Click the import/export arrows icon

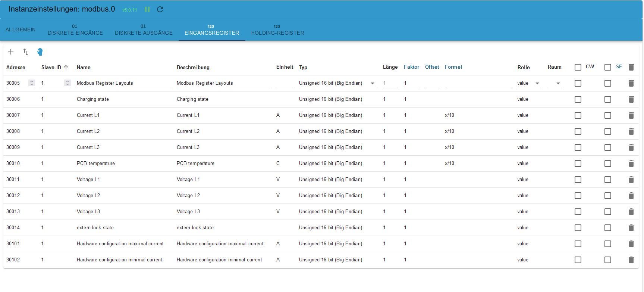pyautogui.click(x=26, y=52)
